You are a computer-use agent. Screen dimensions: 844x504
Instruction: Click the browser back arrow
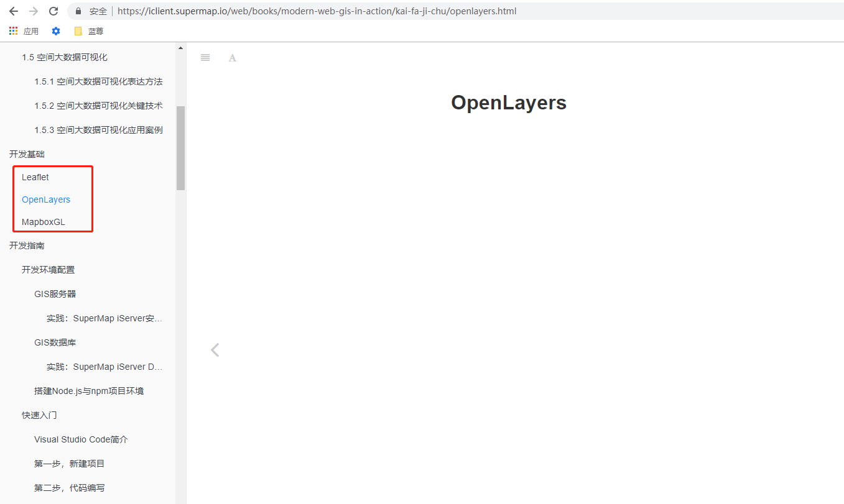[x=14, y=11]
